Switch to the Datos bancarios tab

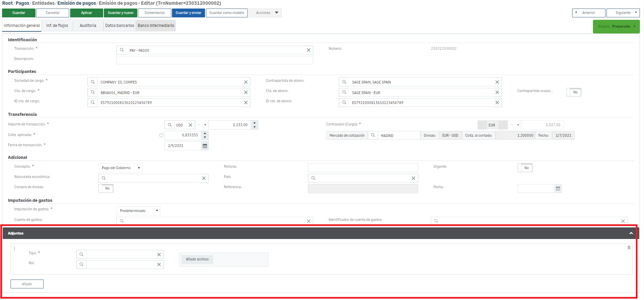[120, 26]
